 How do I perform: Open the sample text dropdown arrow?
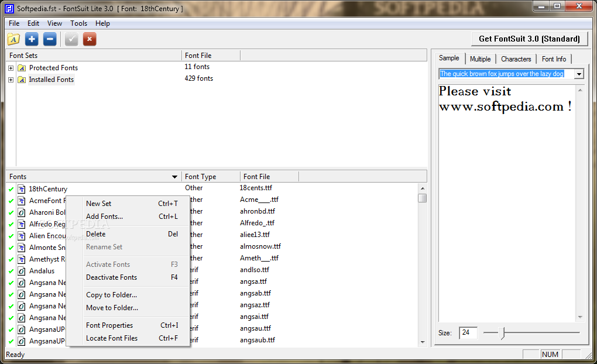579,74
